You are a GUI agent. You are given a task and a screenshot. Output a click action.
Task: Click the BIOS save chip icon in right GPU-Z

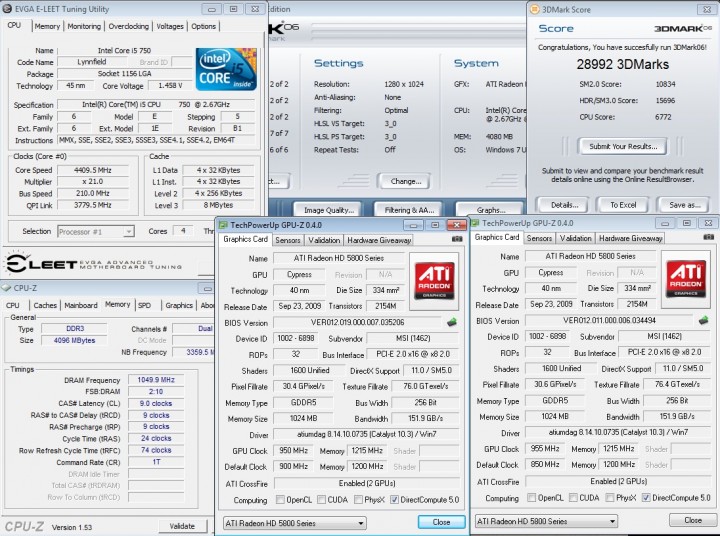tap(703, 320)
